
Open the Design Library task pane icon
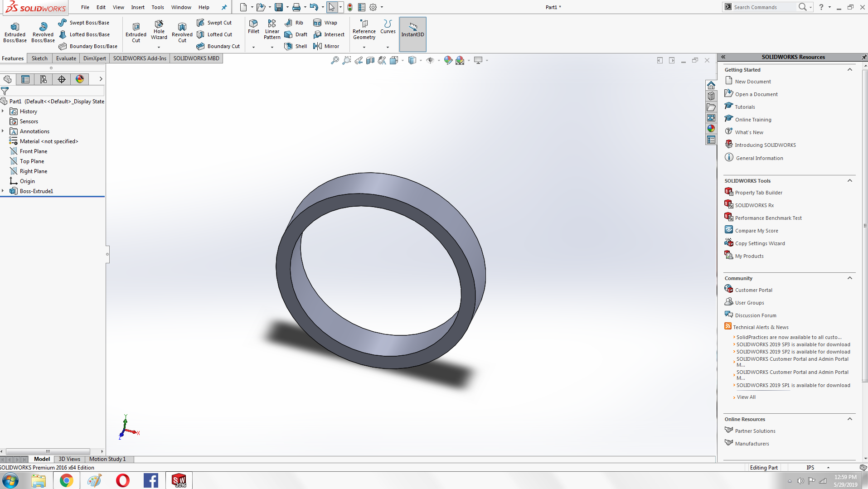711,96
